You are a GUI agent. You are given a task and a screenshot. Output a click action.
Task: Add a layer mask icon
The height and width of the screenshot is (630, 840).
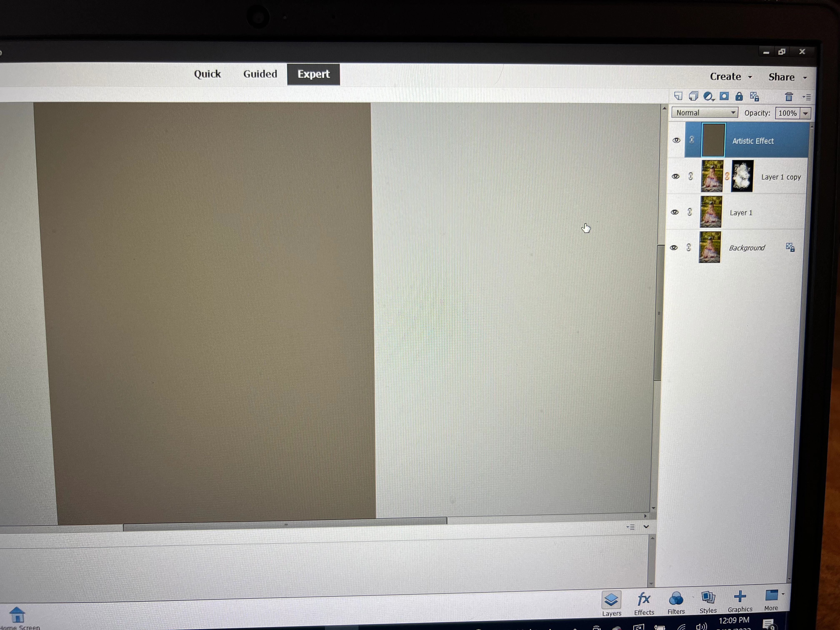[724, 96]
